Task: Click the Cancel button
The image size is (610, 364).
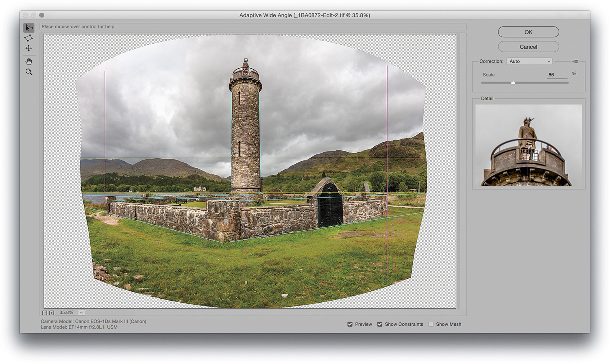Action: (x=528, y=47)
